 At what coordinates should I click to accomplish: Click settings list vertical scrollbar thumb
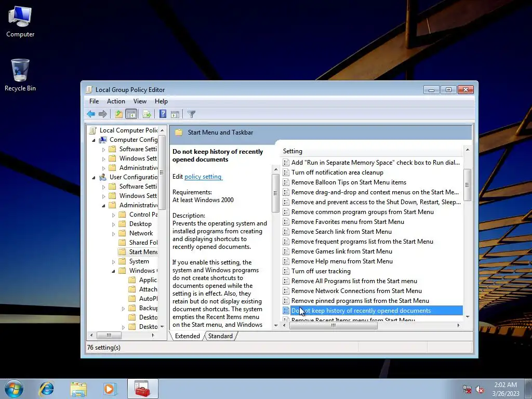467,185
